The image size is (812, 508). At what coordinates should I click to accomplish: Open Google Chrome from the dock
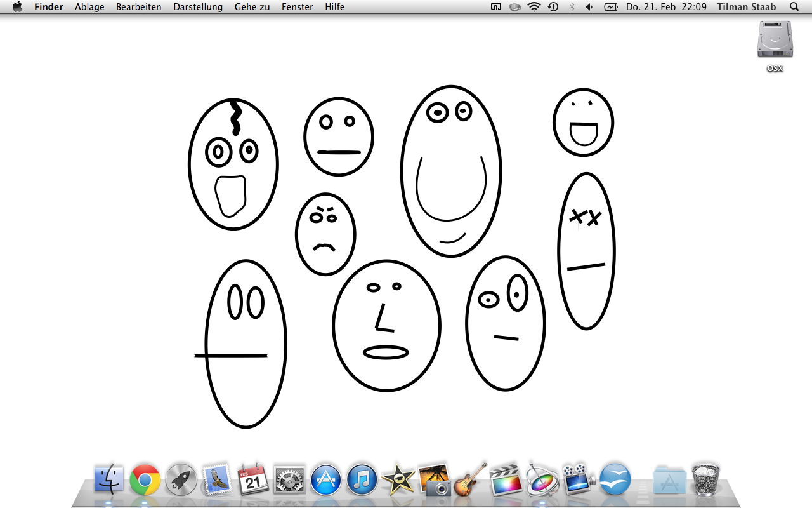tap(145, 479)
